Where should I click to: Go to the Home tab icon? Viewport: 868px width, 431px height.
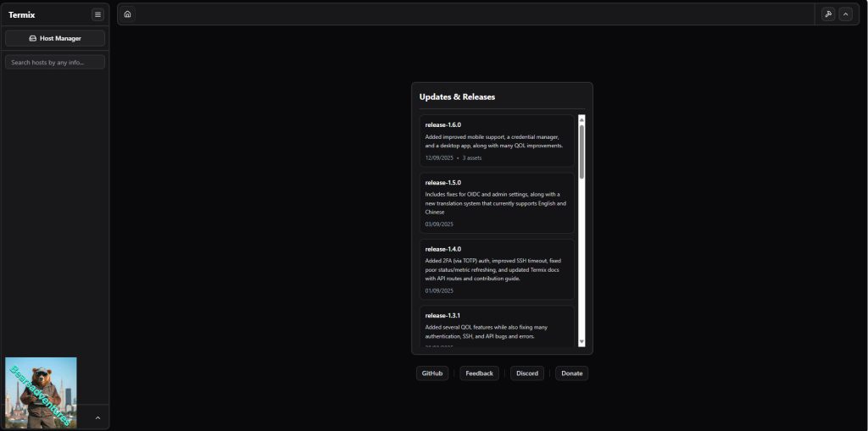click(x=127, y=14)
